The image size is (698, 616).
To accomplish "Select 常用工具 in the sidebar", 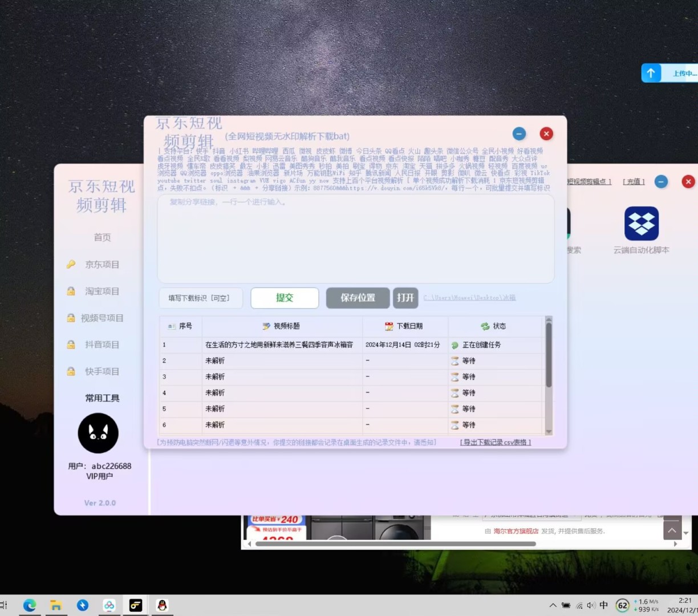I will click(102, 398).
